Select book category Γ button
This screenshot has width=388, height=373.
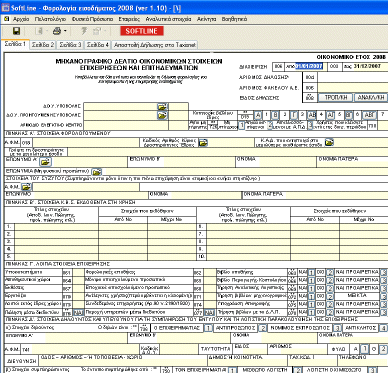coord(294,115)
